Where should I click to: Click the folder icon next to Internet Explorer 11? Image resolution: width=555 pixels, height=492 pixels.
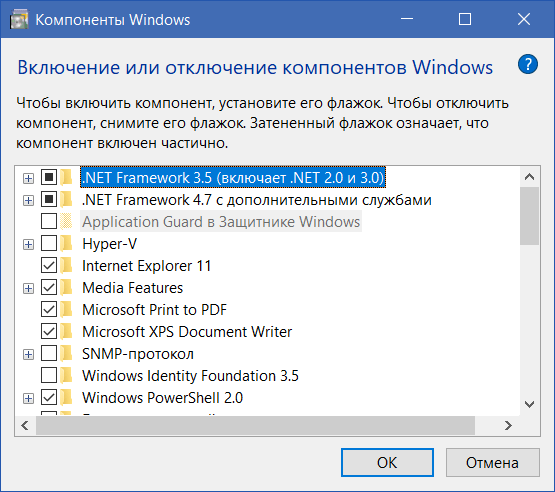point(66,265)
